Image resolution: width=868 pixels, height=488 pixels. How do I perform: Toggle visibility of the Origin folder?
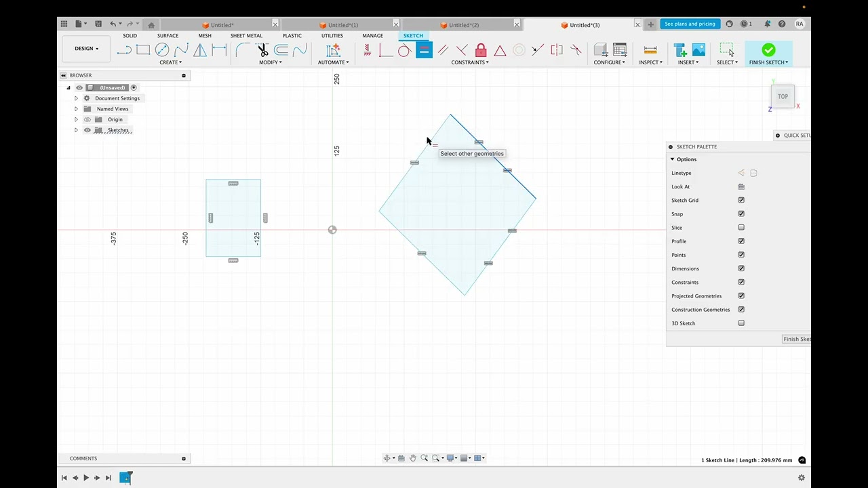[x=87, y=119]
